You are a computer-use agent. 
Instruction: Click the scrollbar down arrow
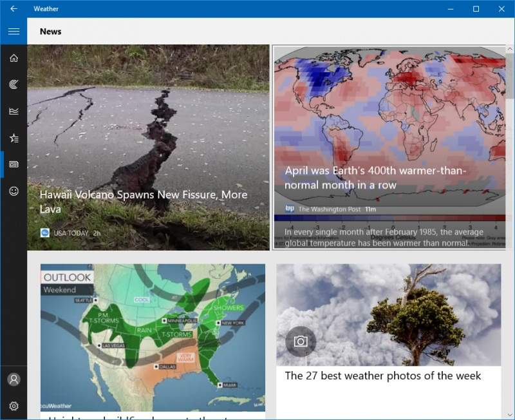tap(510, 415)
